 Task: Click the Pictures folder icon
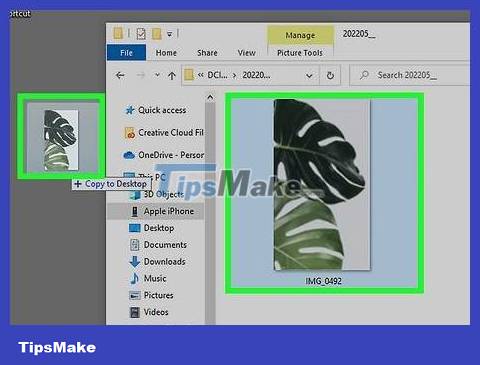coord(134,295)
